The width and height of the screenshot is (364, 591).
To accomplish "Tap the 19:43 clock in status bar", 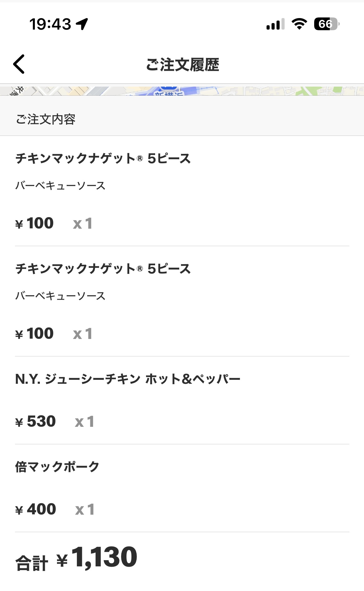I will [50, 24].
